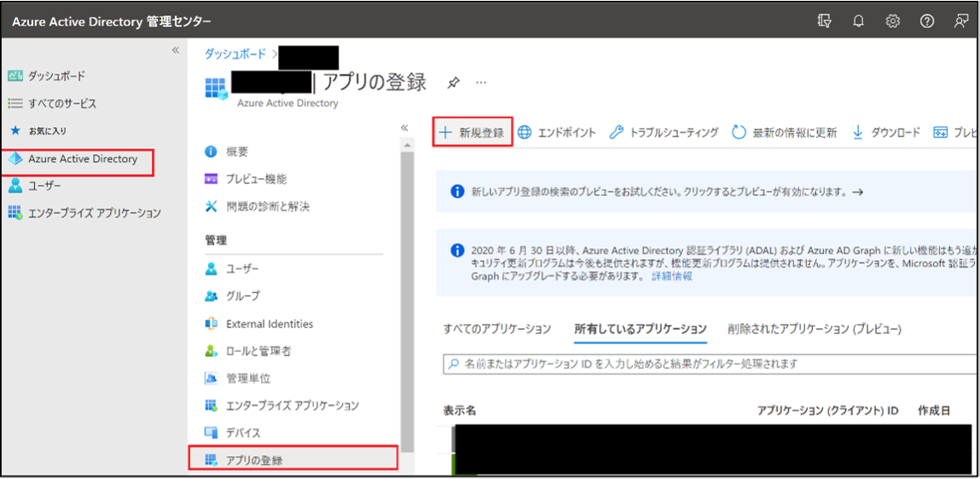This screenshot has width=980, height=479.
Task: Click the ダウンロード toolbar button
Action: [886, 132]
